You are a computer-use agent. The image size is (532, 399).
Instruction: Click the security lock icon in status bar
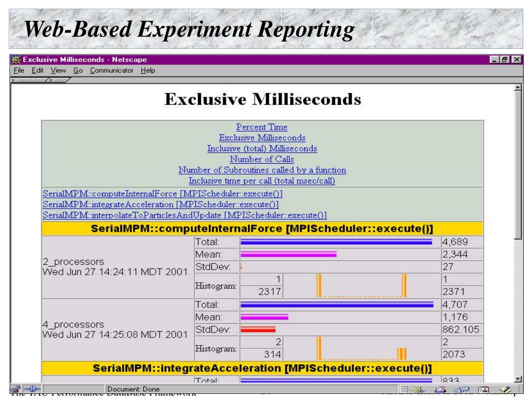tap(15, 389)
